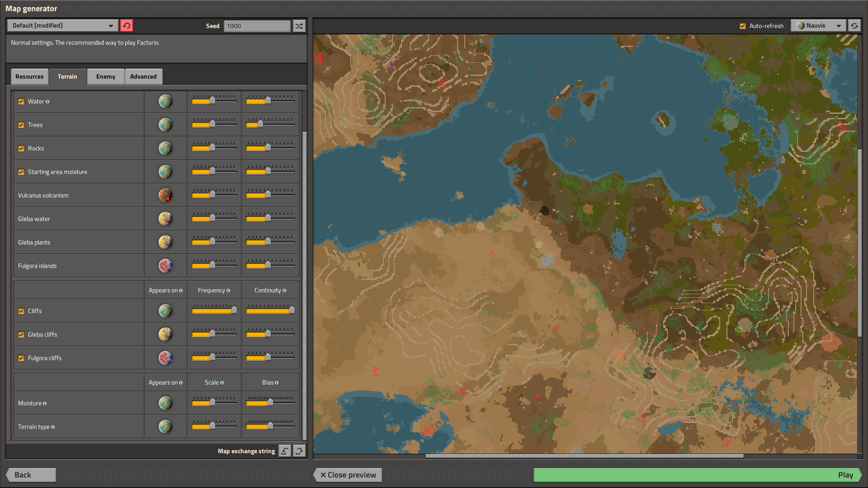Click Nauvis planet icon in Moisture row
The image size is (868, 488).
click(165, 403)
